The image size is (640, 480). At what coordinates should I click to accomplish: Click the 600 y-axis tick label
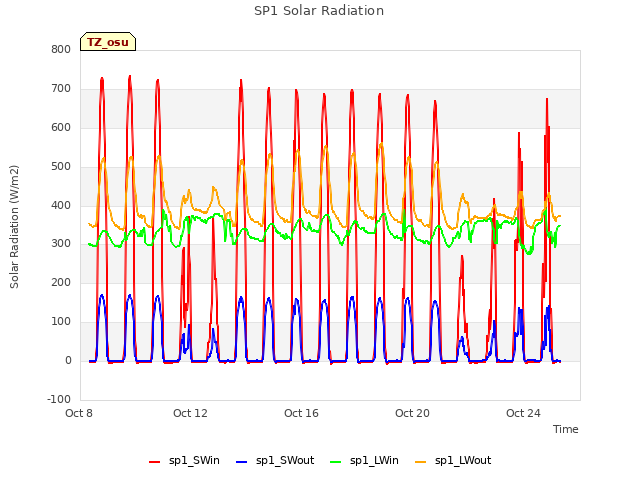coord(61,127)
